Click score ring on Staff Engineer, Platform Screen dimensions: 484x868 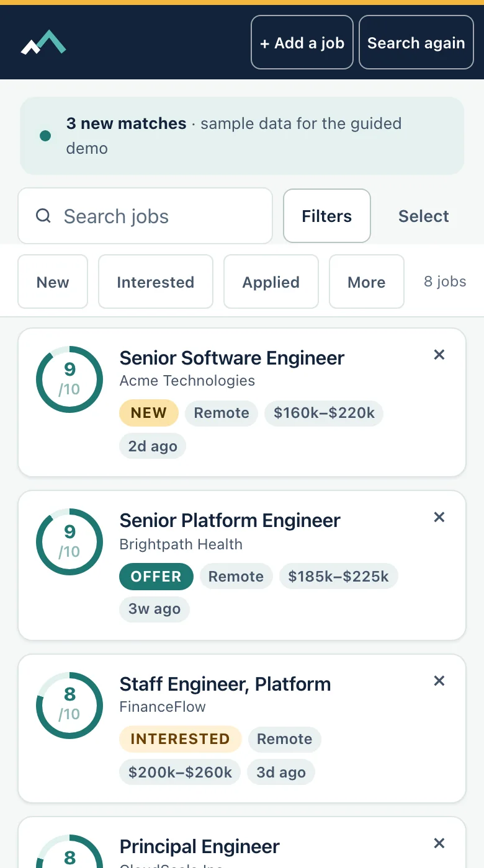pos(69,706)
